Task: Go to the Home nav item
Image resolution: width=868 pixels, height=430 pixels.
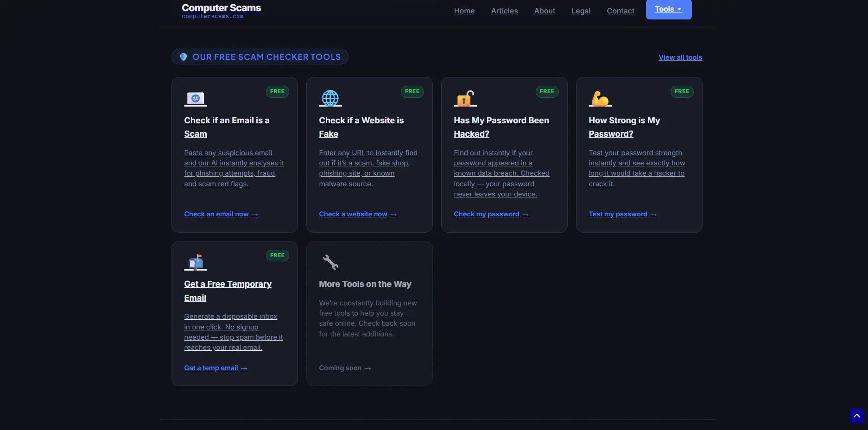Action: [x=464, y=11]
